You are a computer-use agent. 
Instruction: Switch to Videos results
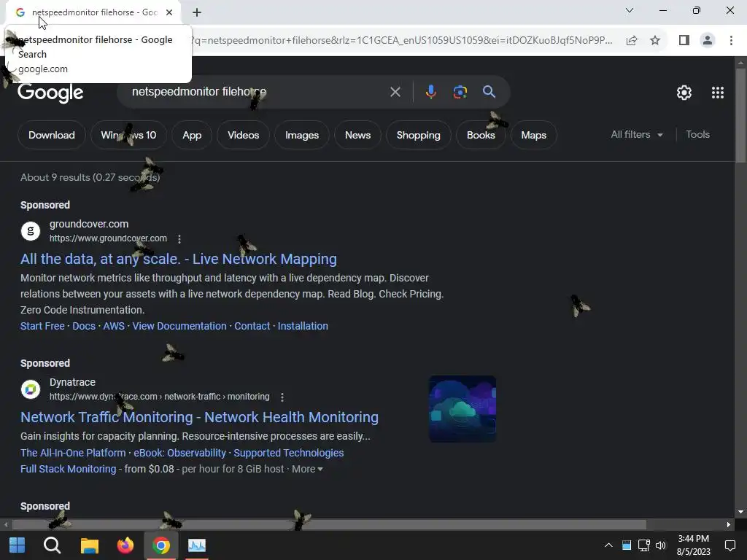click(244, 135)
